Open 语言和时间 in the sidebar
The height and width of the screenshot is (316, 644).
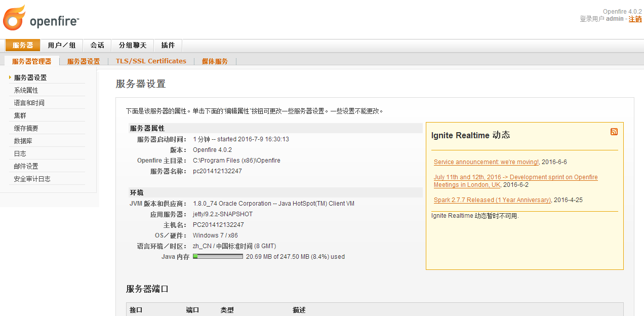click(x=29, y=103)
